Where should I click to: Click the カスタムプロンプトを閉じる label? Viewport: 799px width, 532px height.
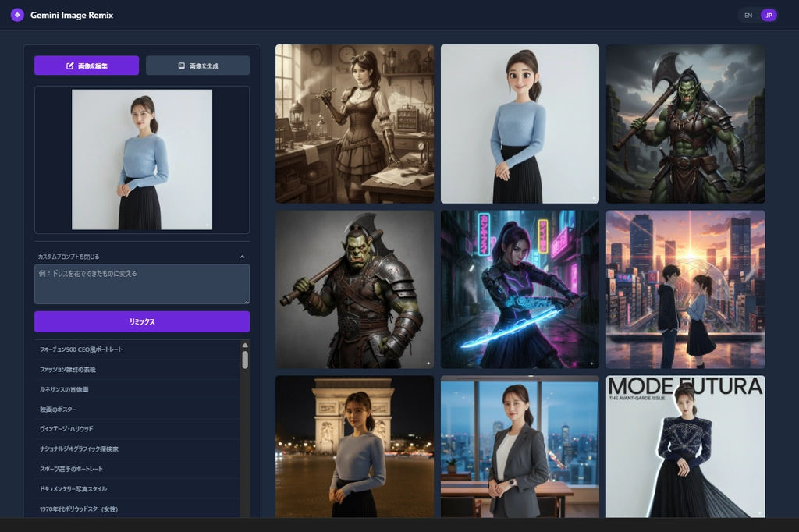pos(69,257)
